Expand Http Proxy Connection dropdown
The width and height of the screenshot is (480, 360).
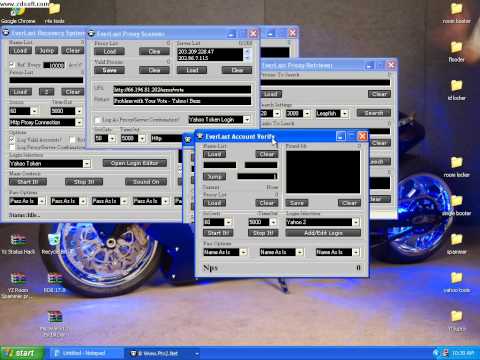[x=79, y=122]
